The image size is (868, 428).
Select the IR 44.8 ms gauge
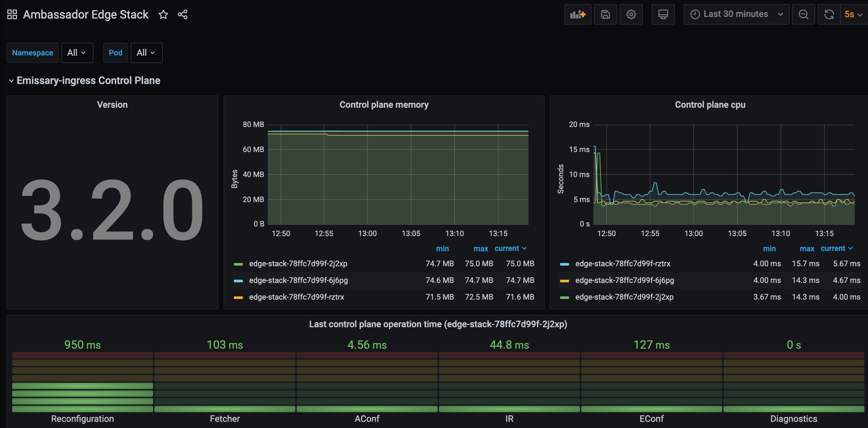coord(509,381)
